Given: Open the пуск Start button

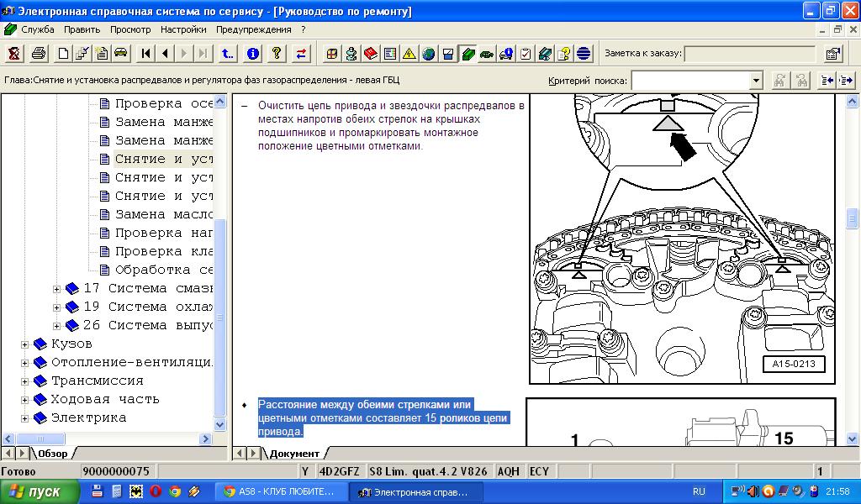Looking at the screenshot, I should pyautogui.click(x=35, y=492).
